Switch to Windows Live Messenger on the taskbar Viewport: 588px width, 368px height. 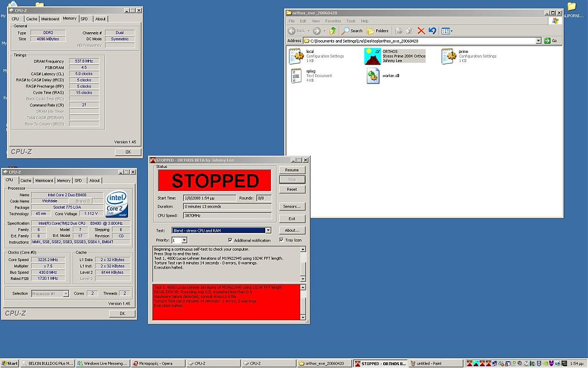point(103,363)
